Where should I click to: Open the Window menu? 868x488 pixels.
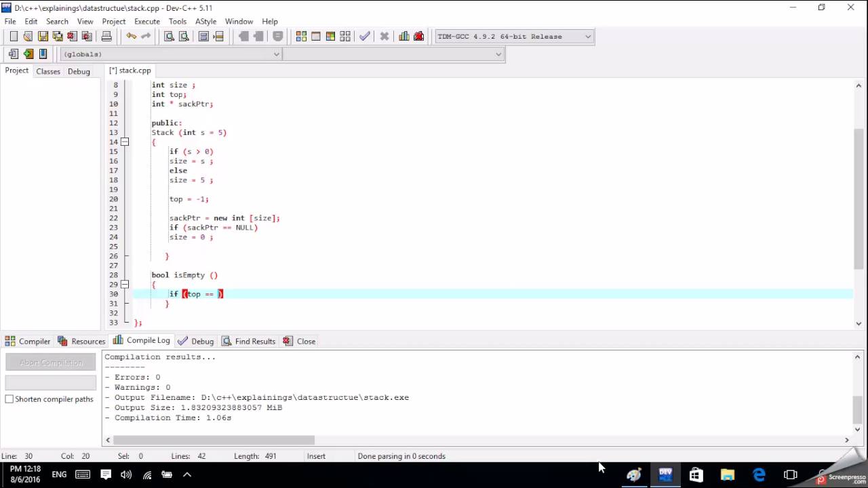(x=239, y=21)
